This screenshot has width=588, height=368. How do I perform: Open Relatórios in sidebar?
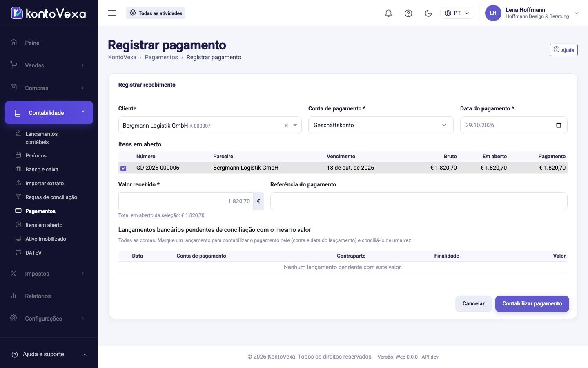tap(38, 296)
